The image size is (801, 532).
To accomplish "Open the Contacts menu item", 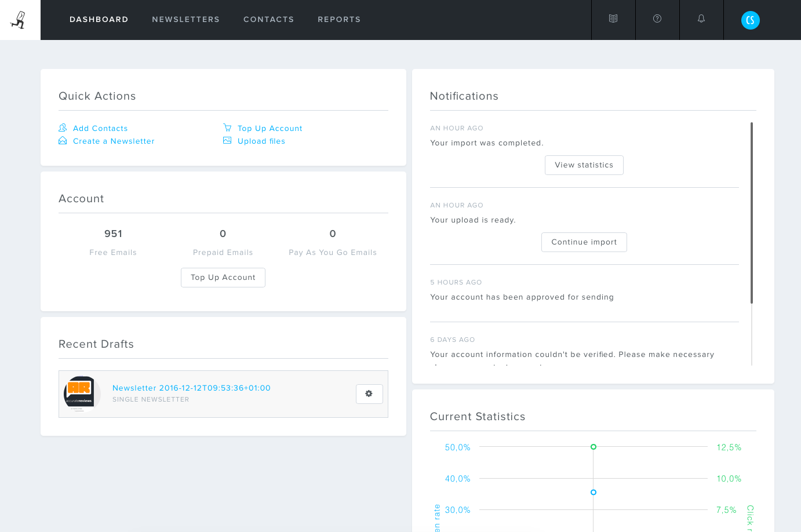I will 268,20.
